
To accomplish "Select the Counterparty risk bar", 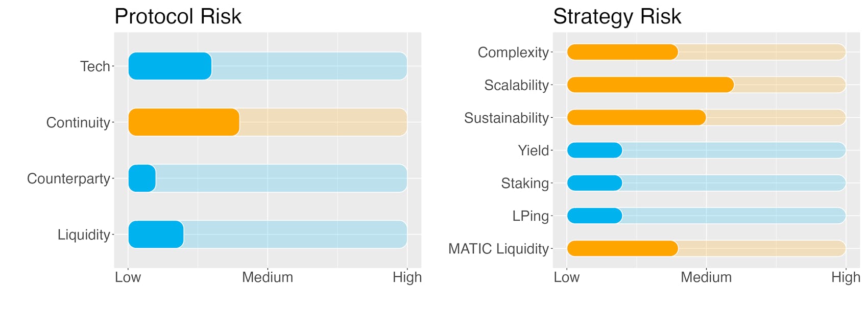I will click(x=142, y=178).
